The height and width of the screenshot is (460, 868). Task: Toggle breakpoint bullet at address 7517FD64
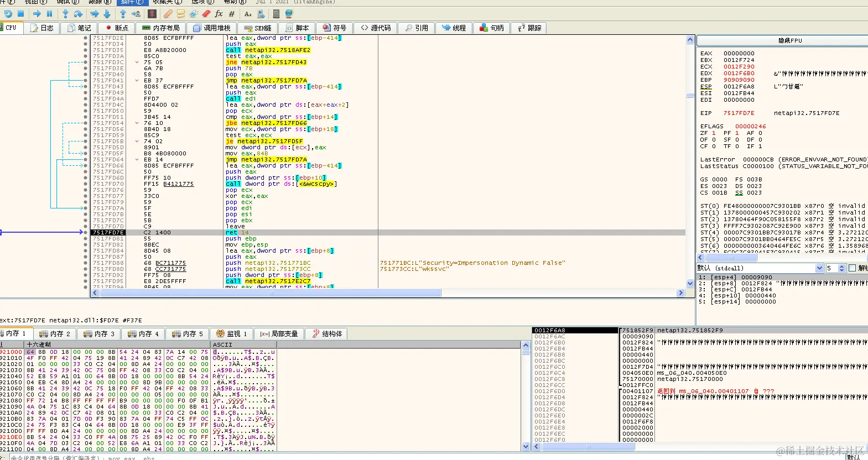click(85, 160)
